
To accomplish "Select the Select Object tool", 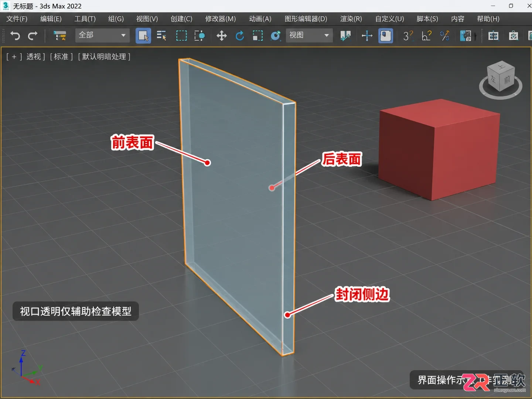I will pyautogui.click(x=143, y=35).
